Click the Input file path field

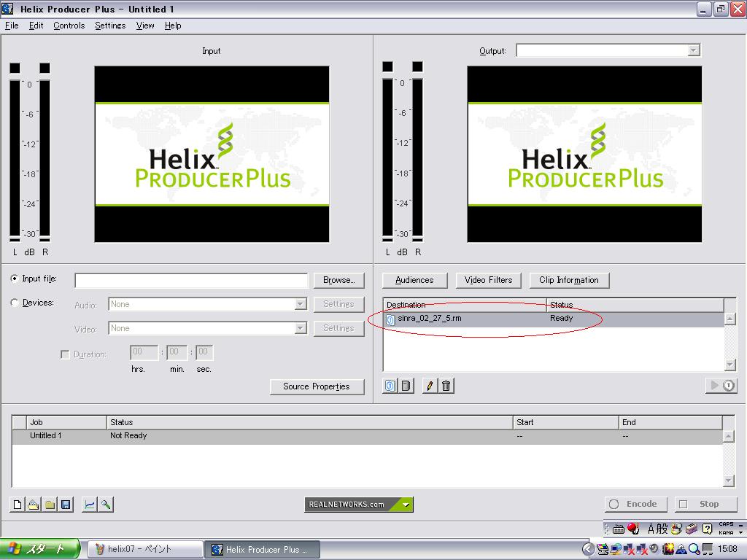click(x=191, y=281)
